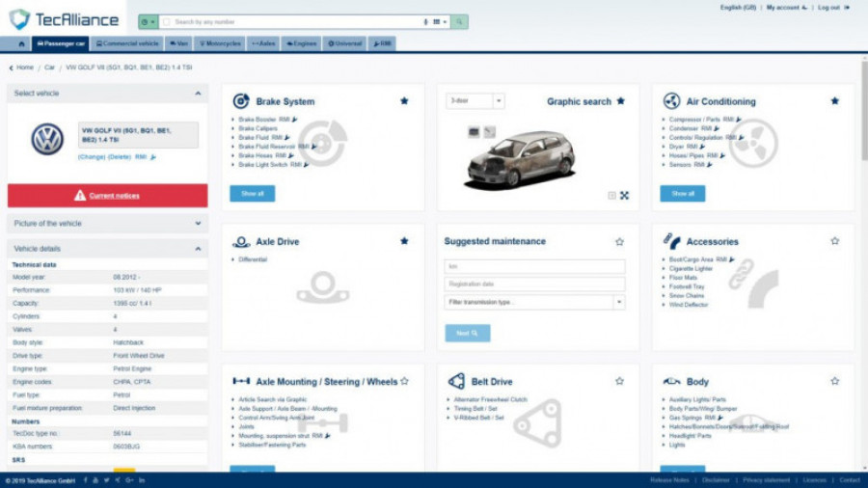
Task: Click the warning triangle in Current notices
Action: tap(80, 196)
